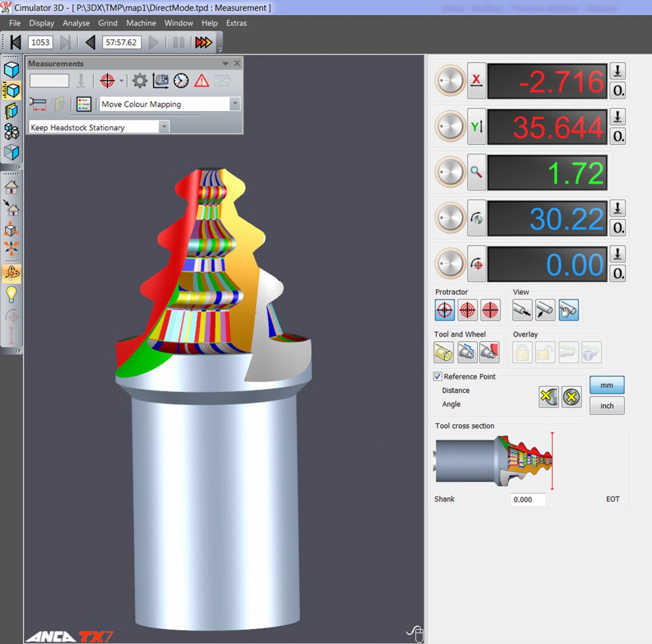Screen dimensions: 652x644
Task: Click the fast-forward simulation icon
Action: 203,42
